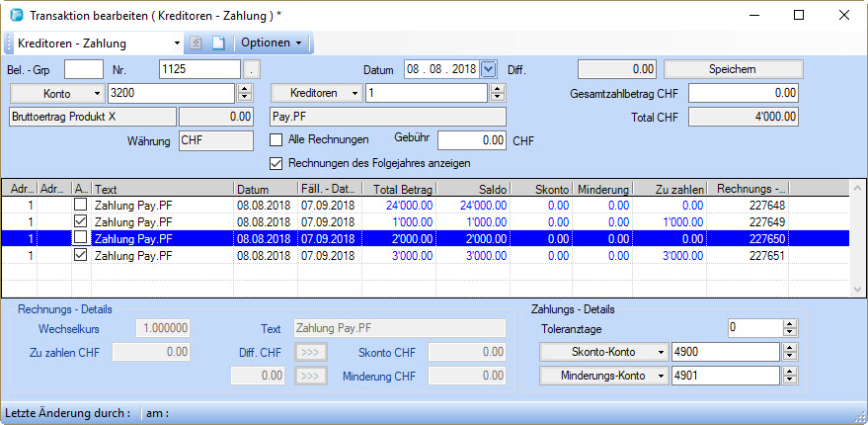Open the Datum calendar dropdown button
This screenshot has height=425, width=868.
[489, 69]
